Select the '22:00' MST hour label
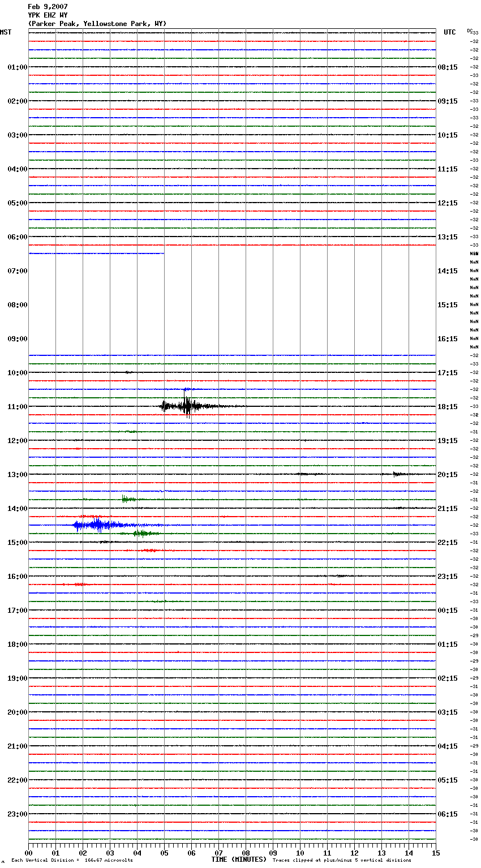 tap(18, 780)
